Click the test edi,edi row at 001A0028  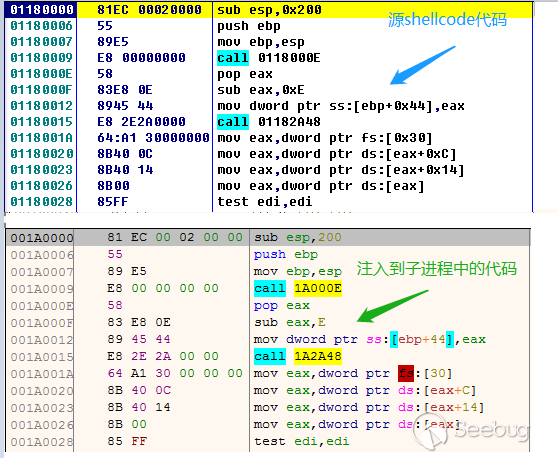268,441
